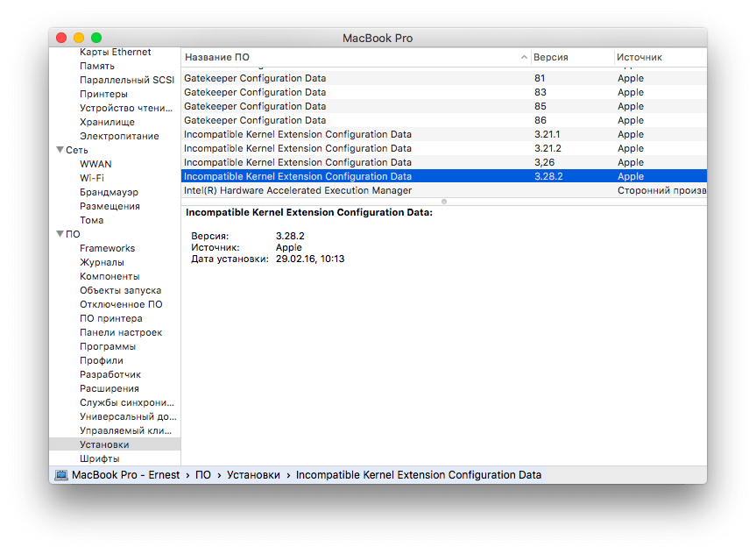Select the truncated Универсальный до… item

click(128, 415)
